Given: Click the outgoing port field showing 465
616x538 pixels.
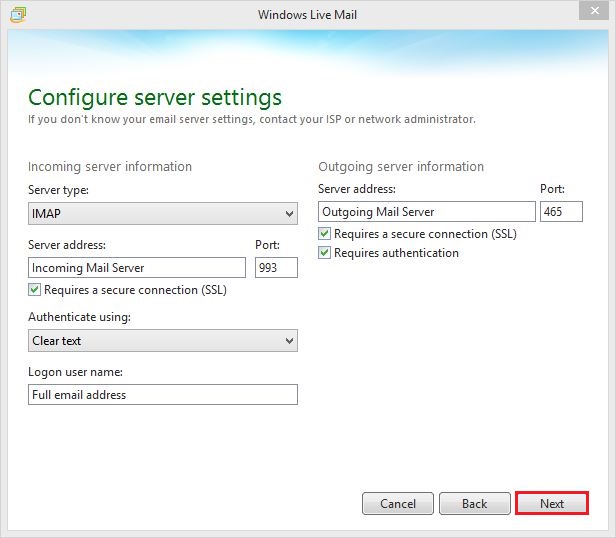Looking at the screenshot, I should click(561, 212).
